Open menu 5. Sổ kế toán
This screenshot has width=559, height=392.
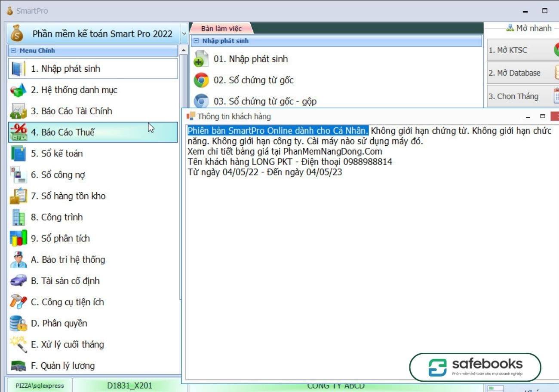click(93, 153)
